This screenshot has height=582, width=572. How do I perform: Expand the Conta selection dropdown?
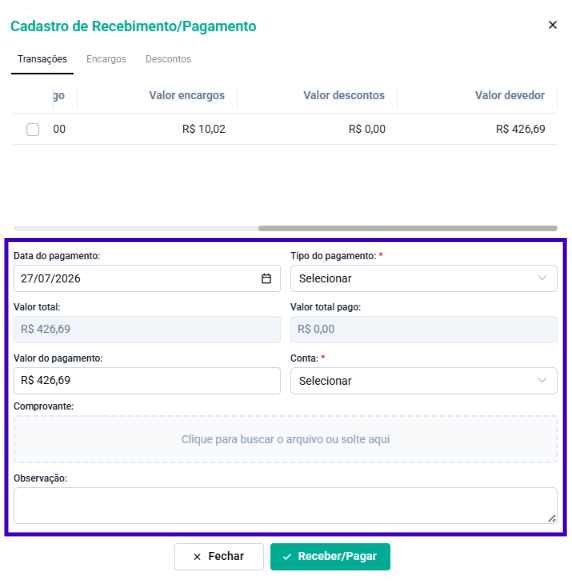[x=424, y=381]
